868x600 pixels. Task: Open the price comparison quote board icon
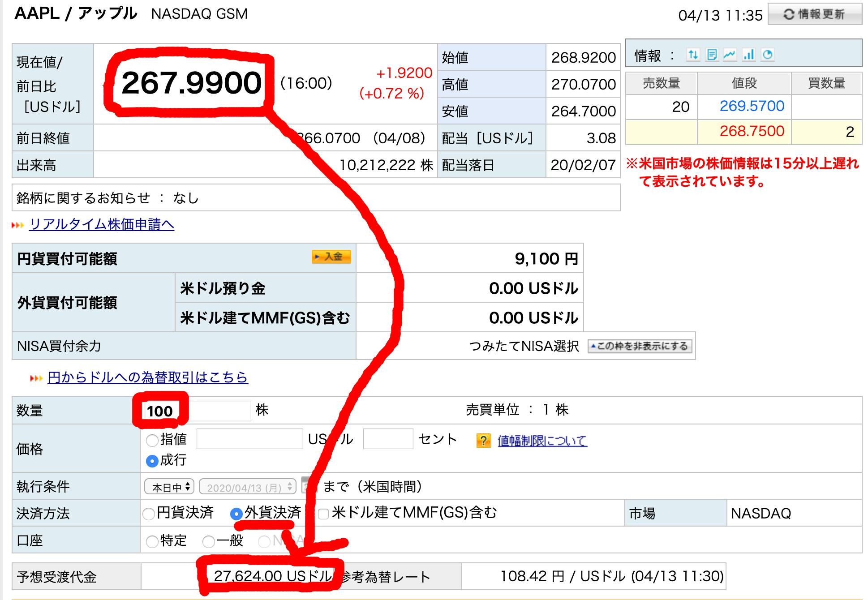point(693,54)
